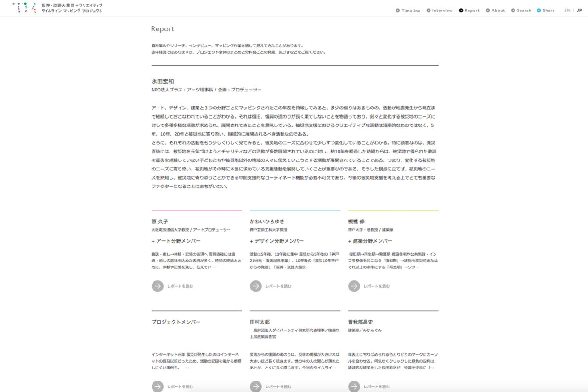
Task: Read 田村太郎's report via レポートを読む
Action: [x=278, y=387]
